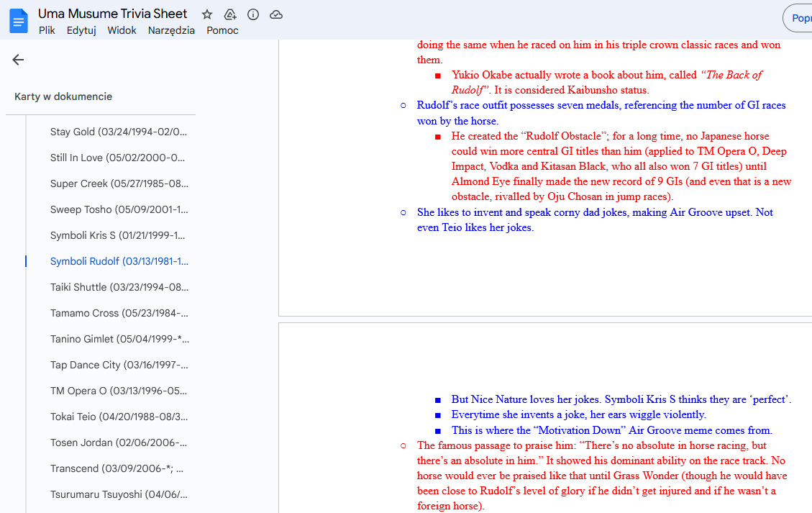This screenshot has width=812, height=513.
Task: Close the document tabs panel with back arrow
Action: [18, 60]
